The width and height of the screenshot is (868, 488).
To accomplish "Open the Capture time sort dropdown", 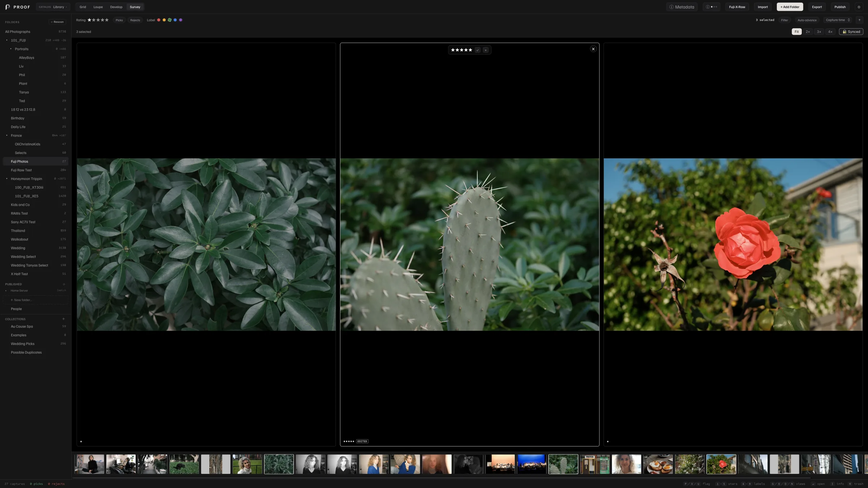I will [x=838, y=20].
